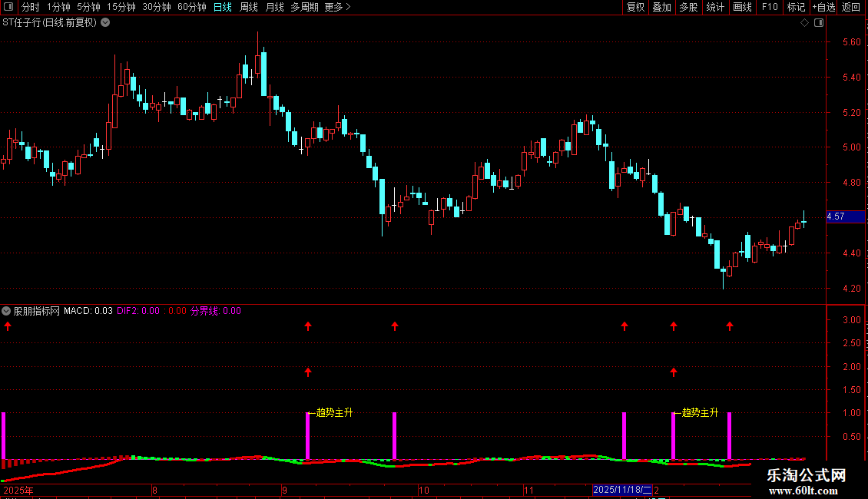Click the 5.60 price axis label
Screen dimensions: 868x499
tap(851, 42)
